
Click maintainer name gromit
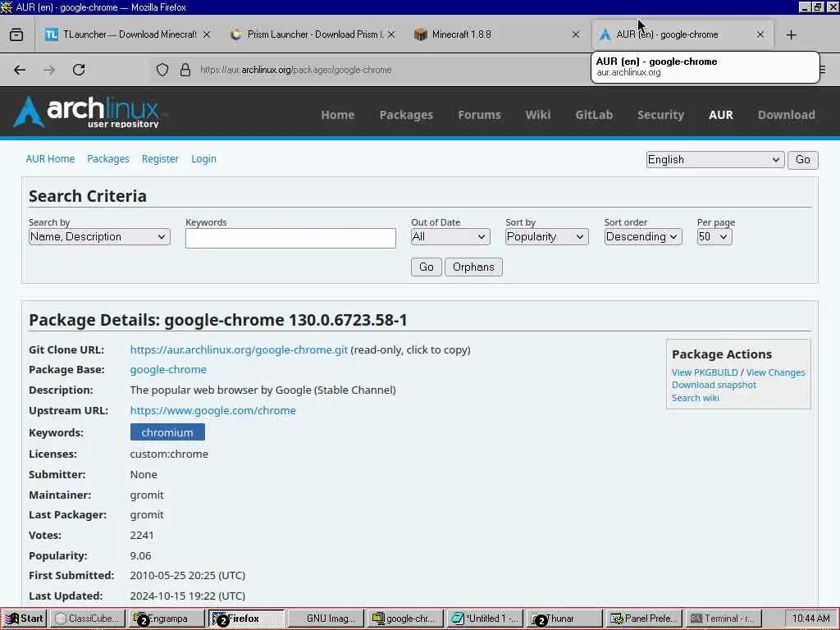(147, 495)
